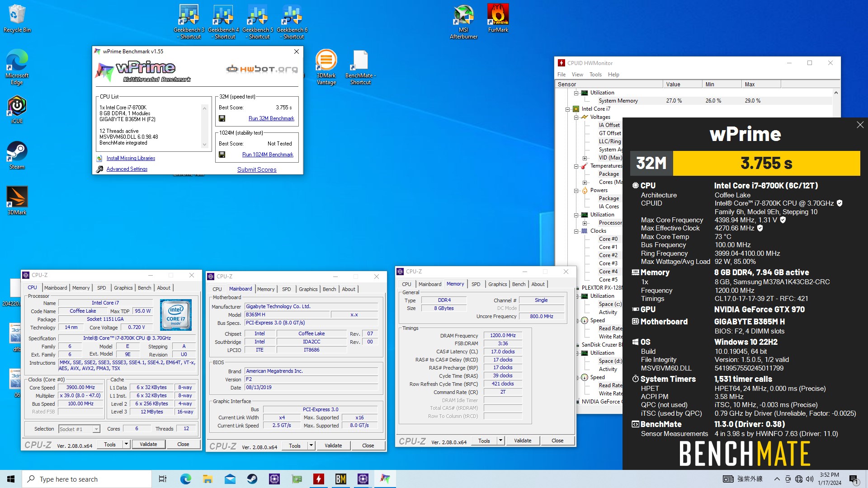Open wPrime Advanced Settings link
This screenshot has height=488, width=868.
(x=127, y=169)
